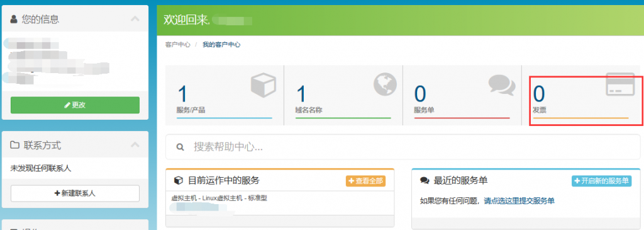644x230 pixels.
Task: Click the cube icon beside 目前运作中的服务
Action: click(178, 180)
